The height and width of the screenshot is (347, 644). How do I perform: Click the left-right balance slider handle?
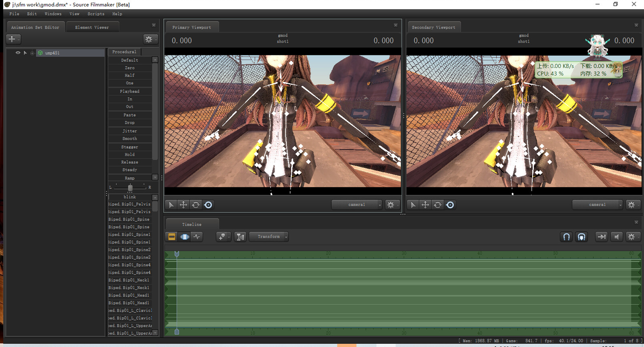point(130,187)
